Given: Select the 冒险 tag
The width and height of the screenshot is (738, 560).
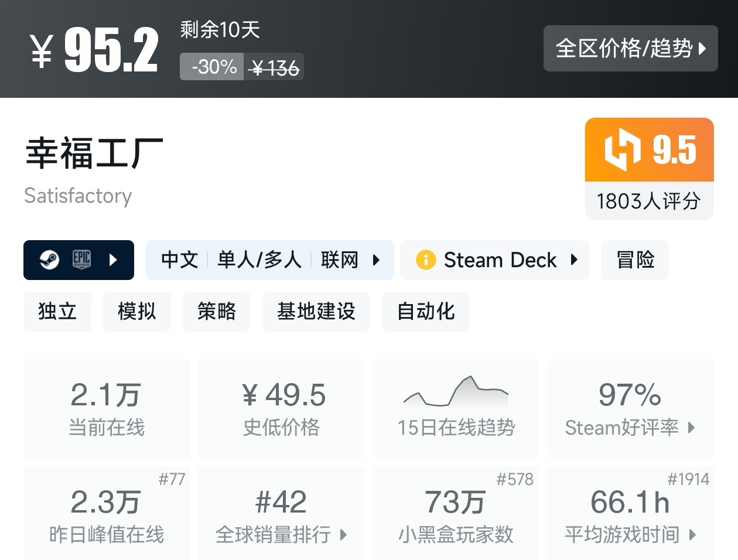Looking at the screenshot, I should coord(635,259).
